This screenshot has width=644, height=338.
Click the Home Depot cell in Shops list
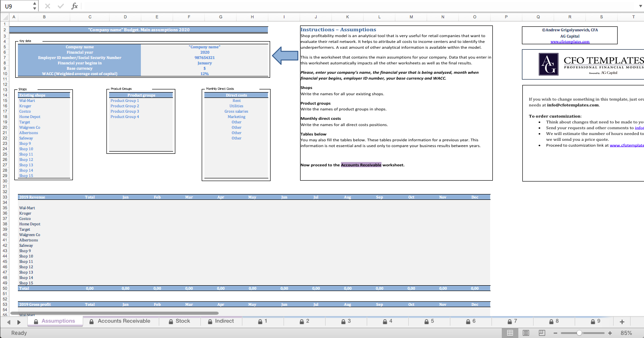point(44,117)
